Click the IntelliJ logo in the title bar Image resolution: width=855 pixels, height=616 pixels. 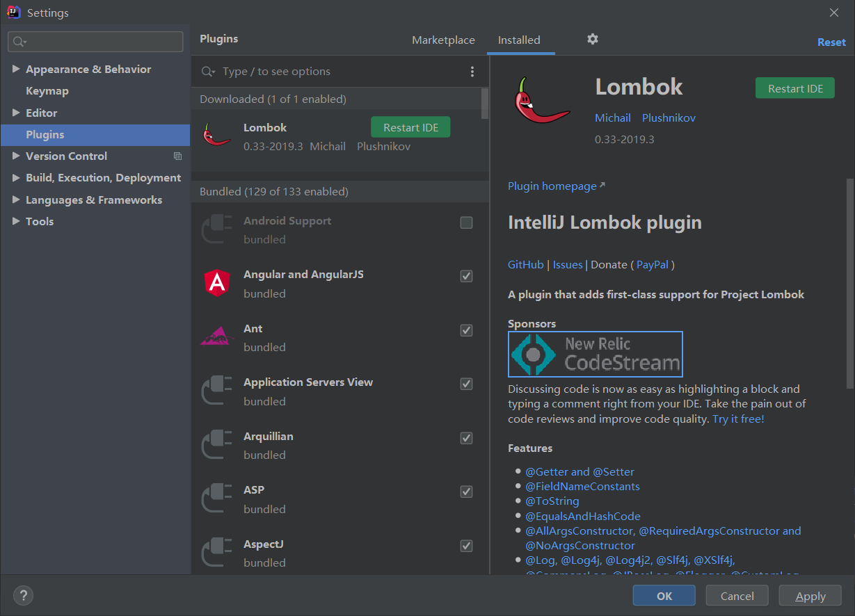click(13, 13)
